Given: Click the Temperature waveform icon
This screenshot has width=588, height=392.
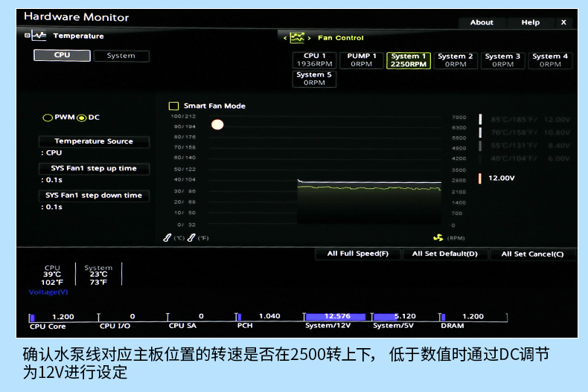Looking at the screenshot, I should tap(39, 36).
